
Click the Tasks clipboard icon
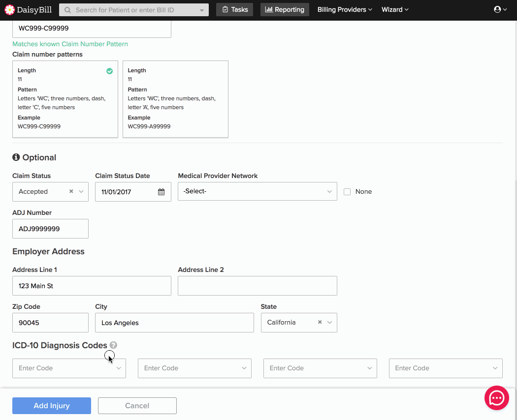click(x=225, y=9)
